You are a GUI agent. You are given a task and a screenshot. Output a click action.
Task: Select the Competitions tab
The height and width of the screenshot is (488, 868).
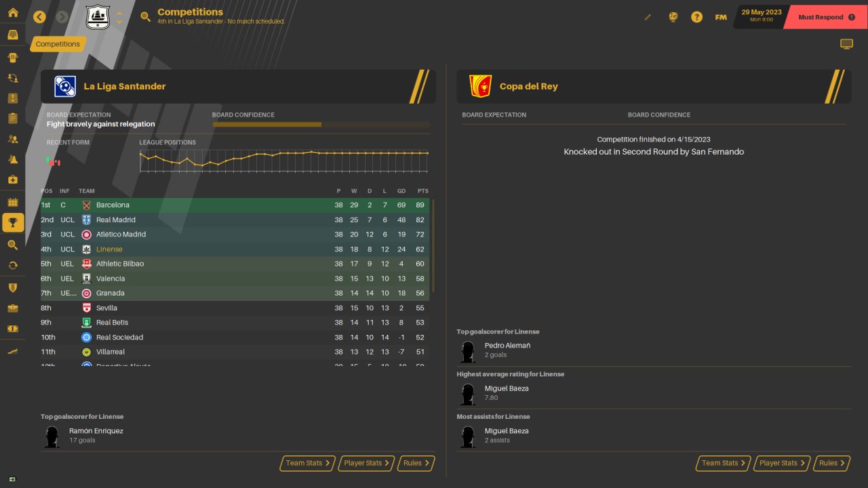click(x=58, y=44)
